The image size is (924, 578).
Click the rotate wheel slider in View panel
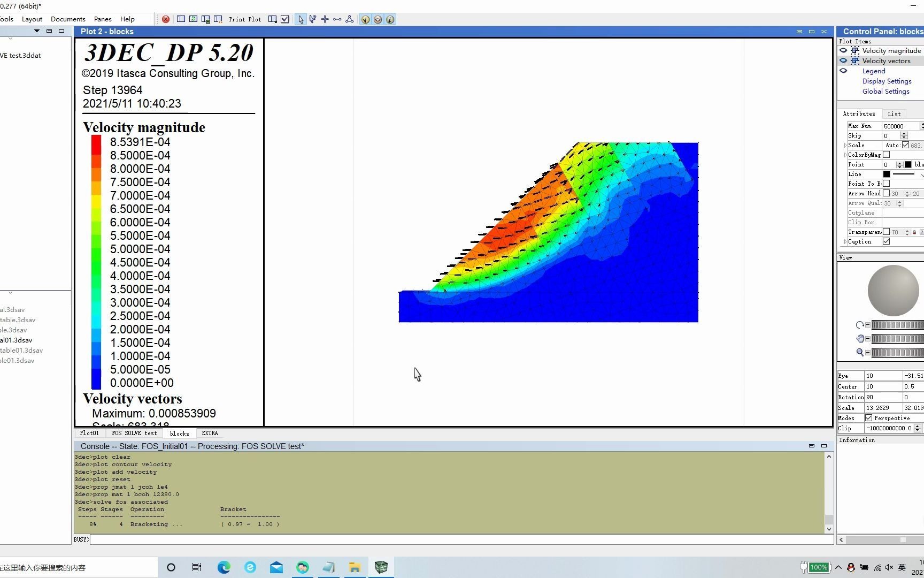pos(898,325)
